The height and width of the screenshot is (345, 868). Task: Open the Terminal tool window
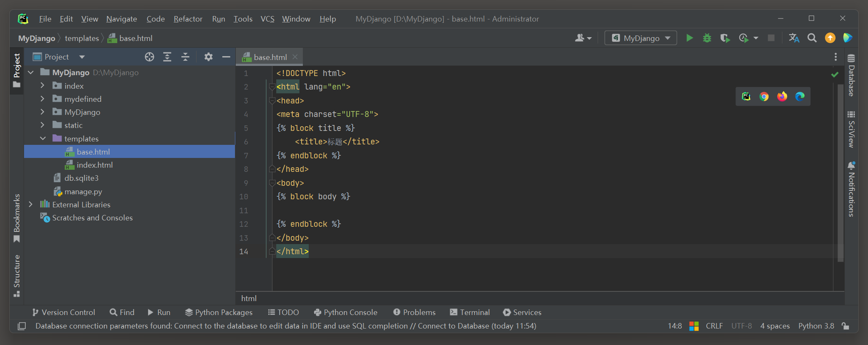(470, 312)
